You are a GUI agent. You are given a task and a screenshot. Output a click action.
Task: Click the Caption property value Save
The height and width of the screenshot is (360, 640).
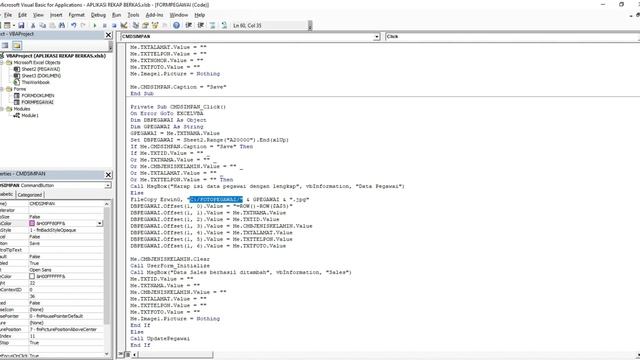66,243
